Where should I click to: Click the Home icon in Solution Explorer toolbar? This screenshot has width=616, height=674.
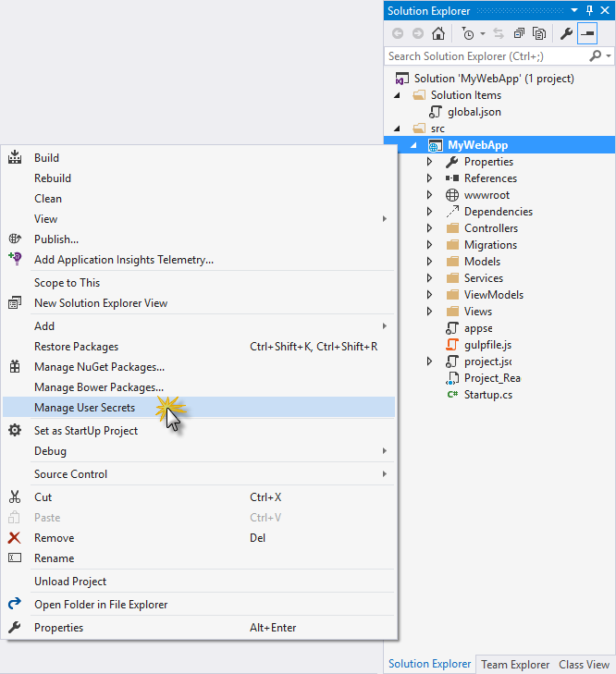(437, 33)
